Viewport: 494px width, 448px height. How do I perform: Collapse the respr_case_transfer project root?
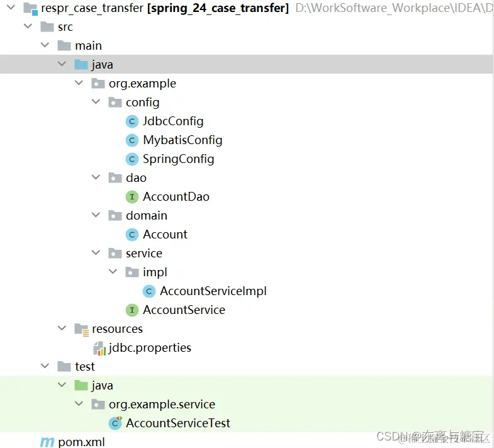coord(11,7)
